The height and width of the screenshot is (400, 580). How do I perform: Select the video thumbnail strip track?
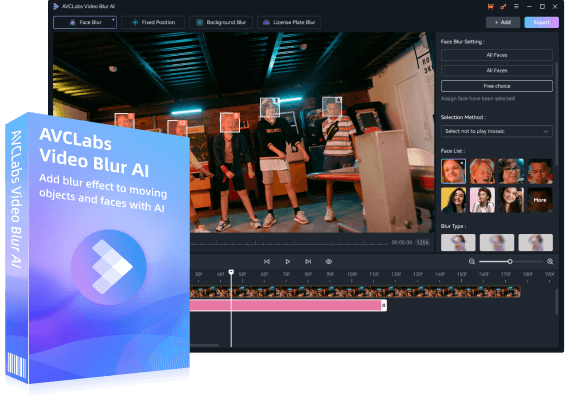click(x=355, y=292)
